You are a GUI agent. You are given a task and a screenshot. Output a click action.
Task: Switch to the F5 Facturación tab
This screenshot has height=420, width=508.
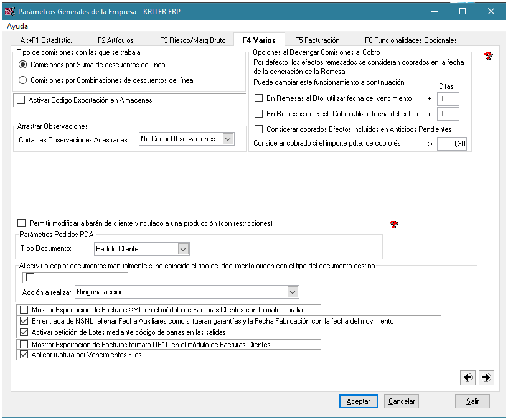(317, 40)
